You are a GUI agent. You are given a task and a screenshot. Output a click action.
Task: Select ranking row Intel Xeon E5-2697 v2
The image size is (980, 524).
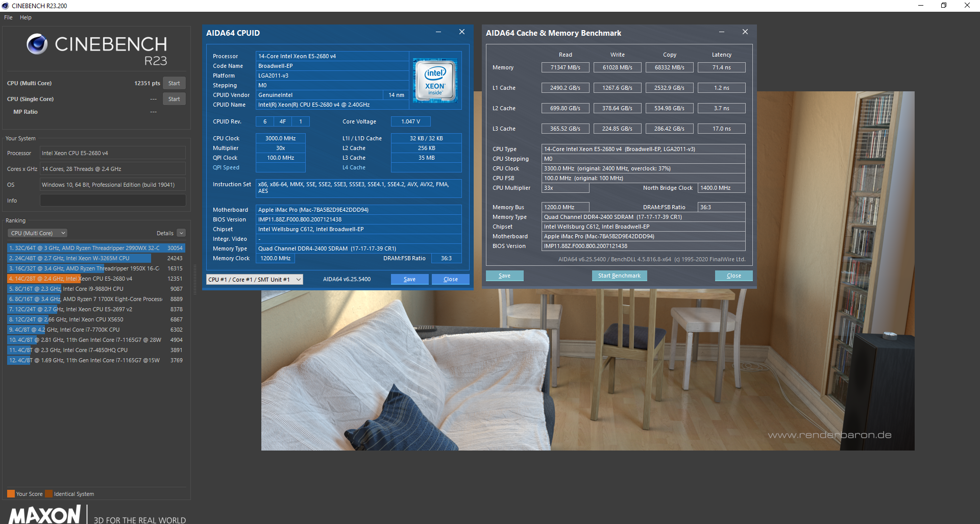tap(96, 309)
